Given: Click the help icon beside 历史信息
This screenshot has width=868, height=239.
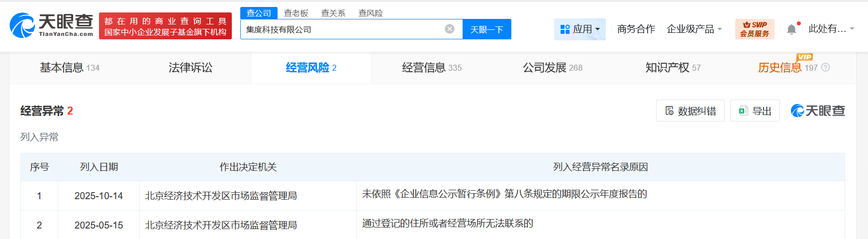Looking at the screenshot, I should tap(826, 68).
